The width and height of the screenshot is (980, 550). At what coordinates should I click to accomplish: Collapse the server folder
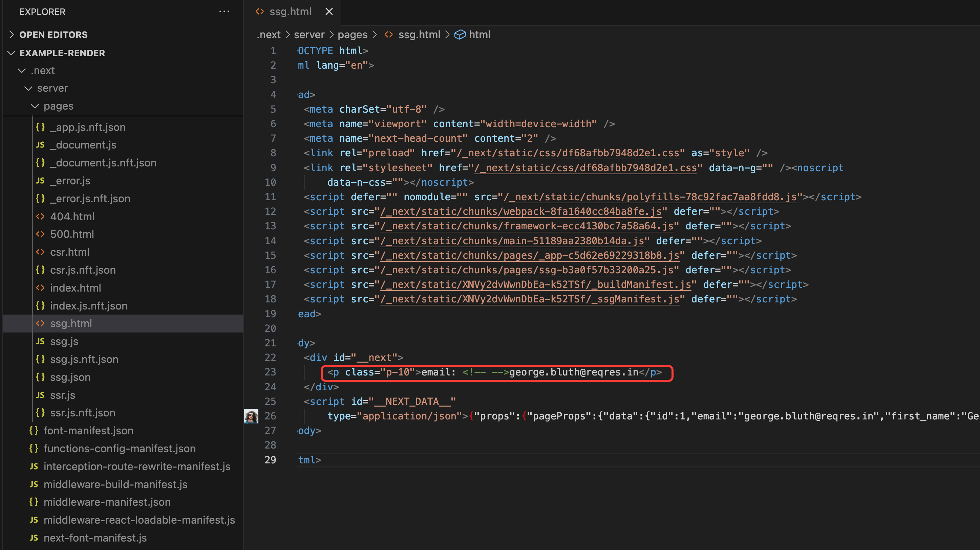(x=52, y=88)
